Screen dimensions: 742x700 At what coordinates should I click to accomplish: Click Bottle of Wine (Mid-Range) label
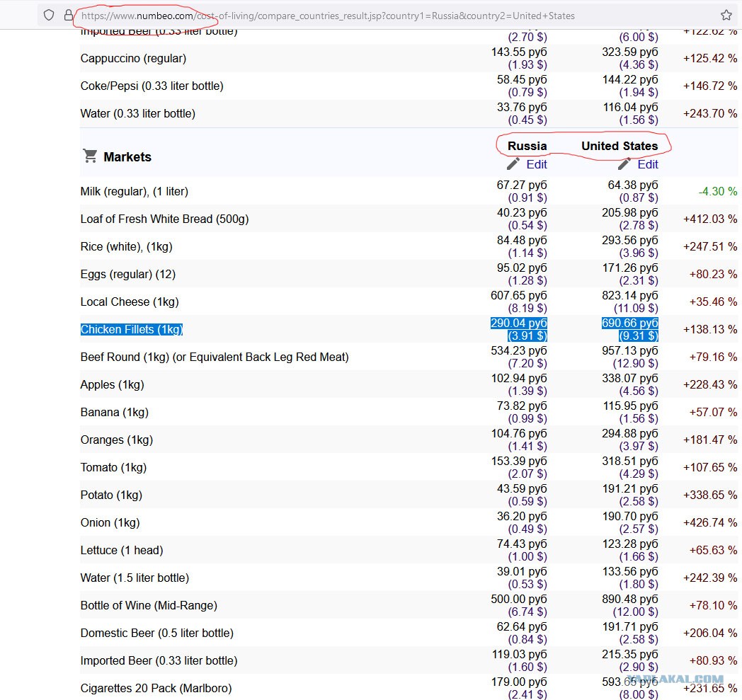[149, 605]
